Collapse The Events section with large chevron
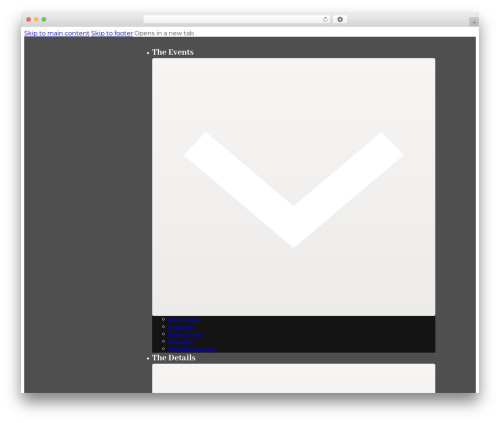Image resolution: width=500 pixels, height=423 pixels. coord(293,187)
